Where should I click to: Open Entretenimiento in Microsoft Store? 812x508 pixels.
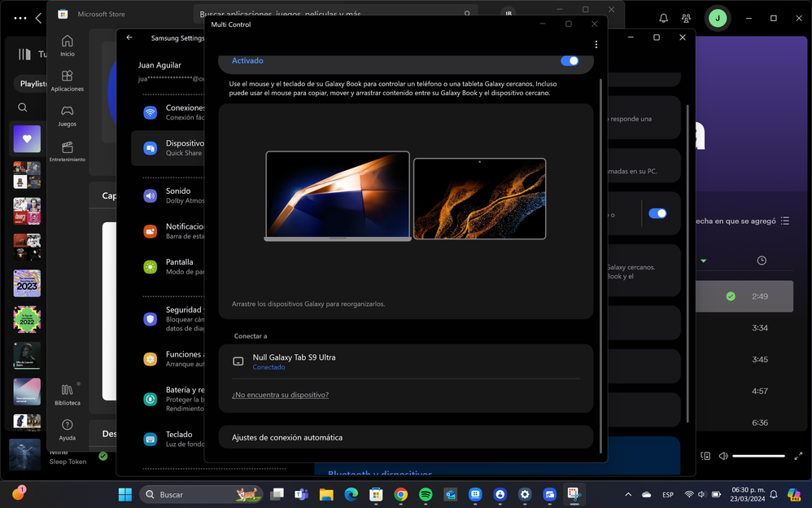68,151
